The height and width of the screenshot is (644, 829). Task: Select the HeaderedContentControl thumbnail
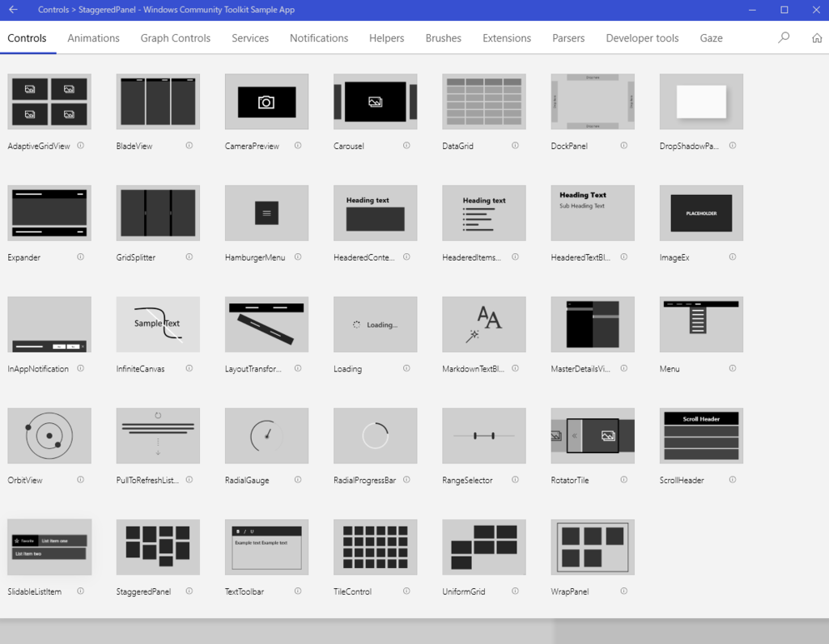click(376, 213)
